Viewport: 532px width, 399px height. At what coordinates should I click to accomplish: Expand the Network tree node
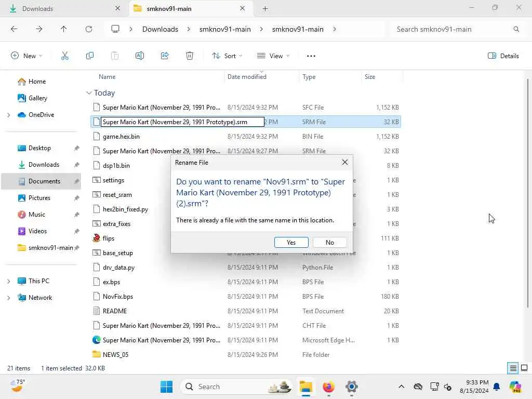(x=9, y=298)
